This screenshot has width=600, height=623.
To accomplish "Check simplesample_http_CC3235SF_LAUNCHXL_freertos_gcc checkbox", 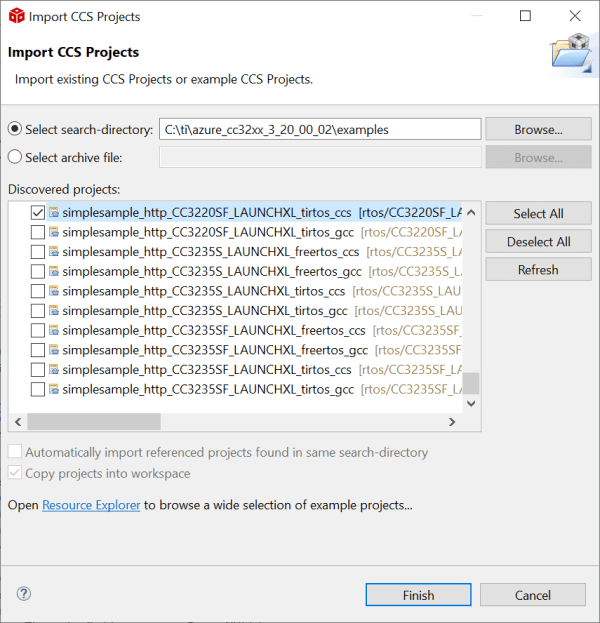I will point(38,350).
